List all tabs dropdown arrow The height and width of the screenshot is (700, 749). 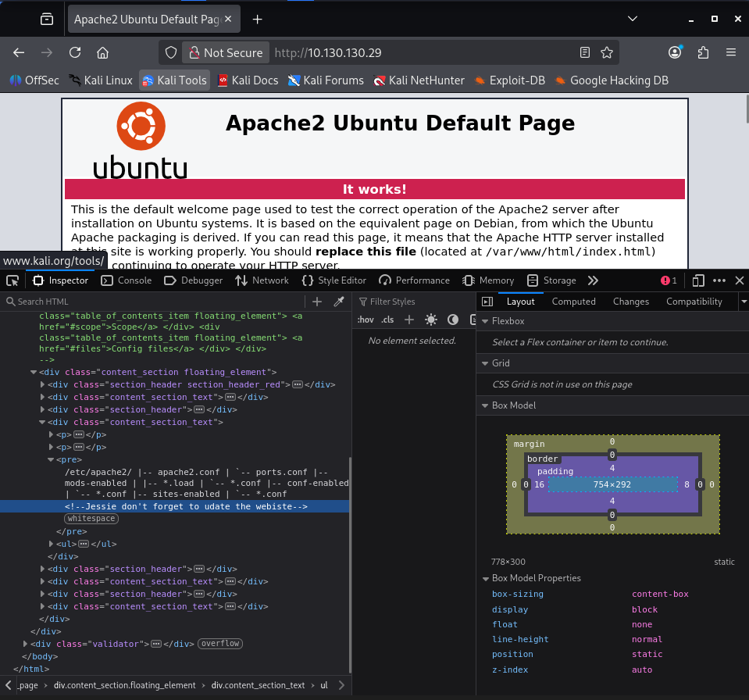[633, 19]
